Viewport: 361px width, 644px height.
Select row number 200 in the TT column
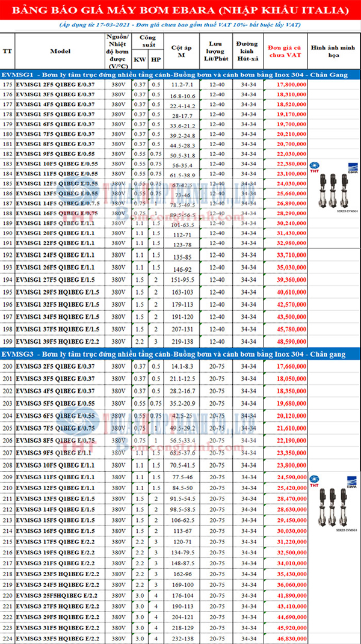tap(7, 366)
